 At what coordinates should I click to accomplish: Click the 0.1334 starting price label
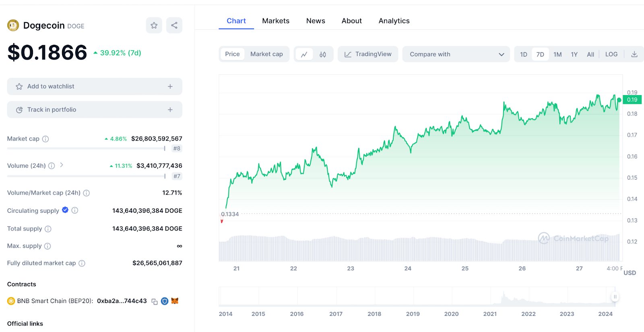[230, 214]
